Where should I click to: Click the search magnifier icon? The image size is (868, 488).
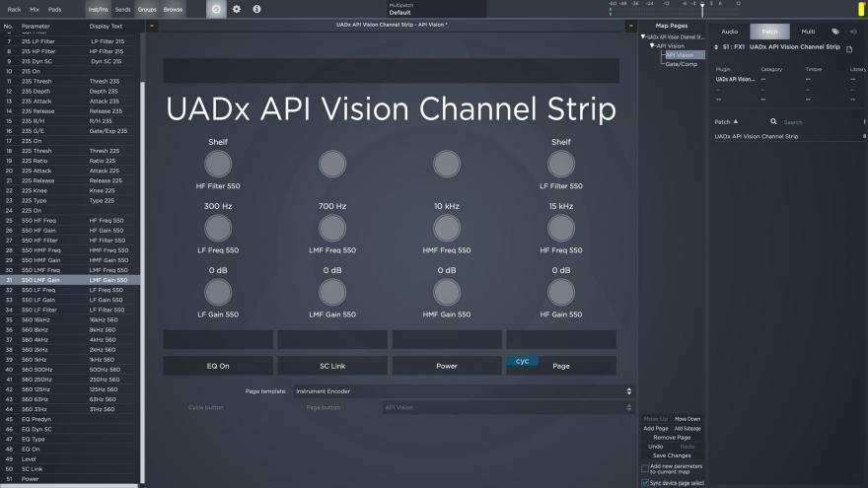(x=775, y=122)
